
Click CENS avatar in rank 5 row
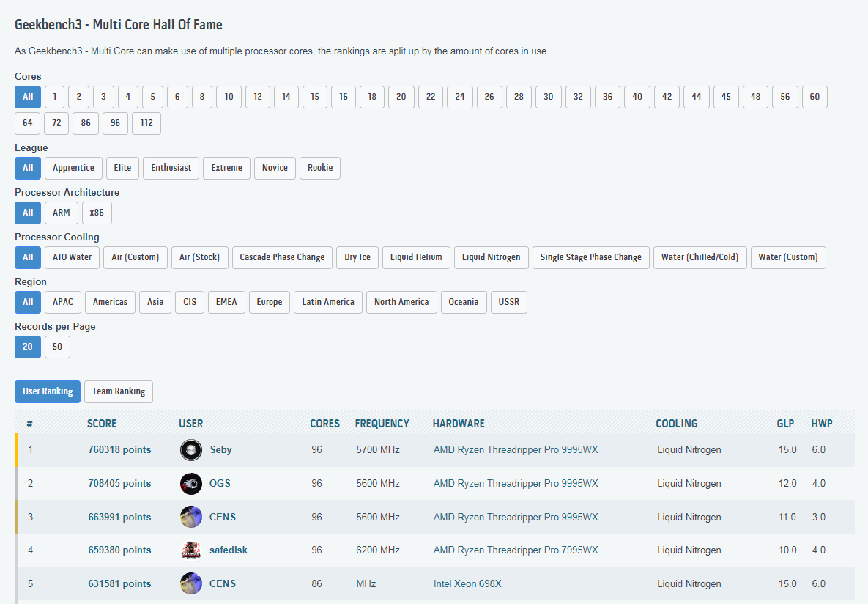tap(191, 584)
